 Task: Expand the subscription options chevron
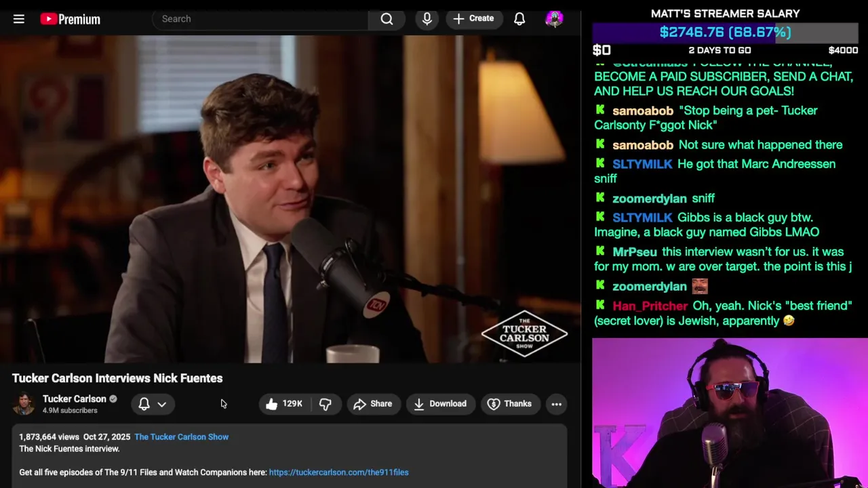coord(161,404)
